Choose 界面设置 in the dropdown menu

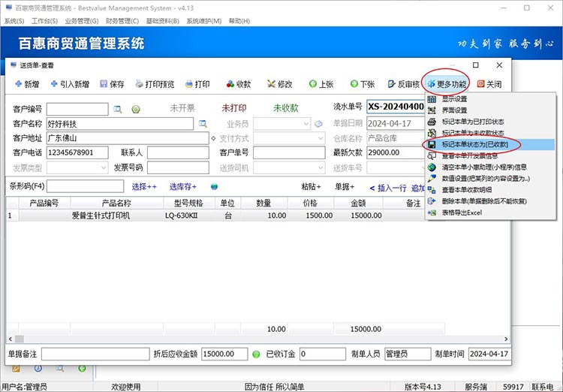tap(490, 110)
